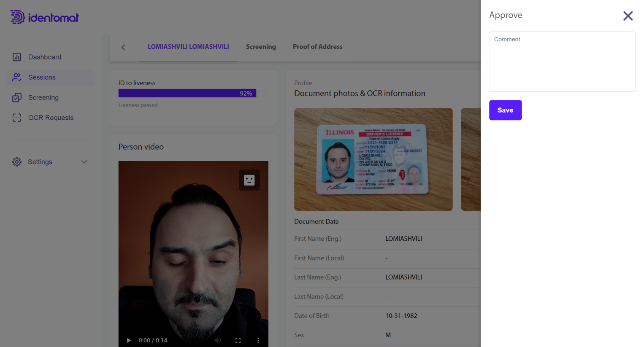This screenshot has height=347, width=644.
Task: Click the Dashboard chart icon
Action: (x=17, y=57)
